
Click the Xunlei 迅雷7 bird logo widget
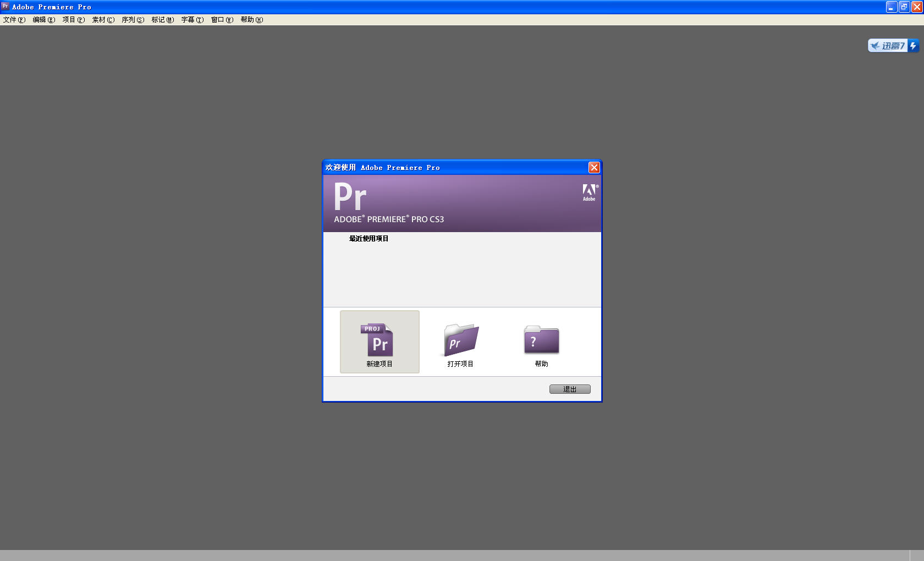click(x=887, y=46)
